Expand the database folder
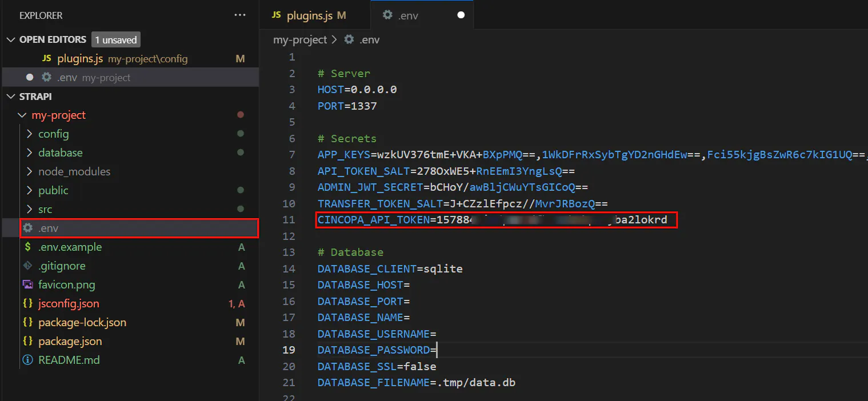Screen dimensions: 868x401 coord(30,153)
